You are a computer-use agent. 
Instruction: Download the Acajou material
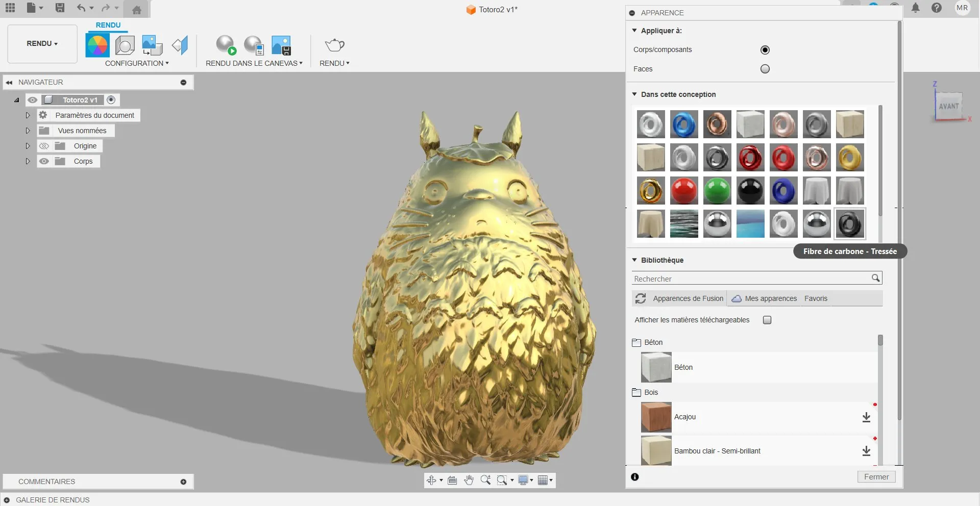click(866, 417)
